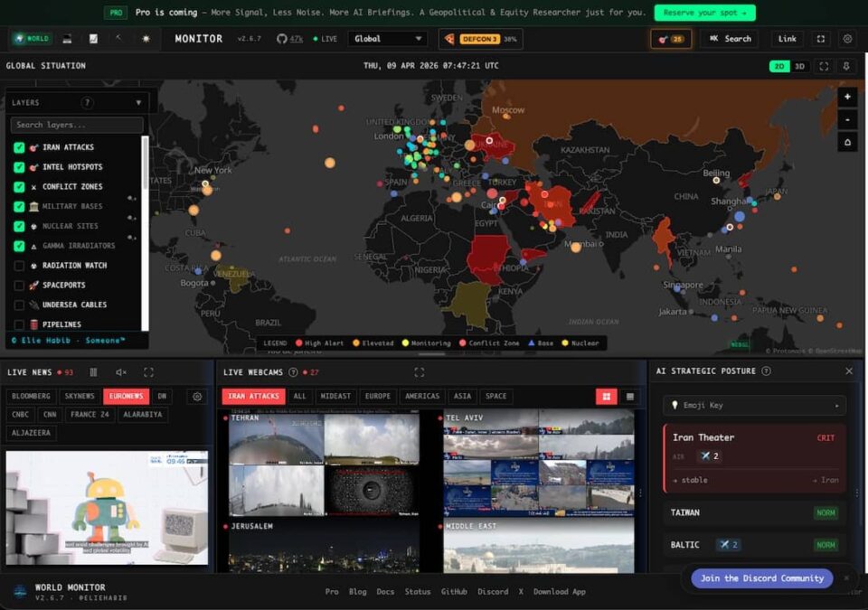This screenshot has height=610, width=868.
Task: Click the Reserve your spot button
Action: point(704,13)
